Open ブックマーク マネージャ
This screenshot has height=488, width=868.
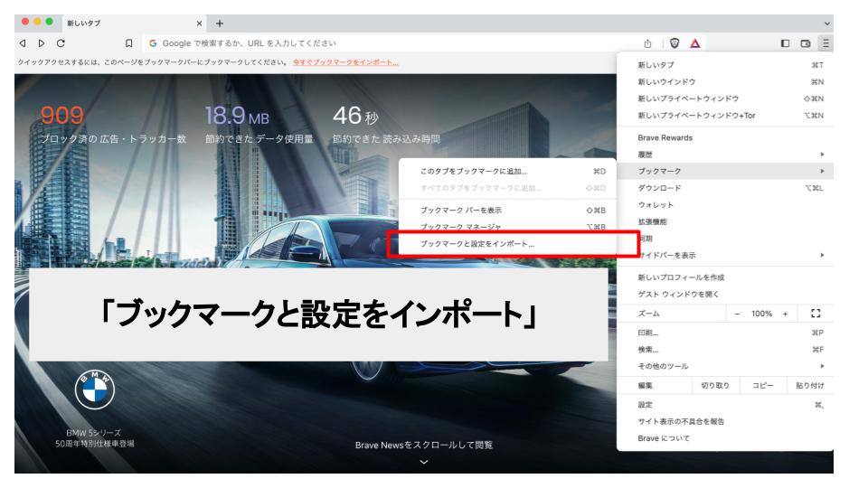[x=507, y=226]
